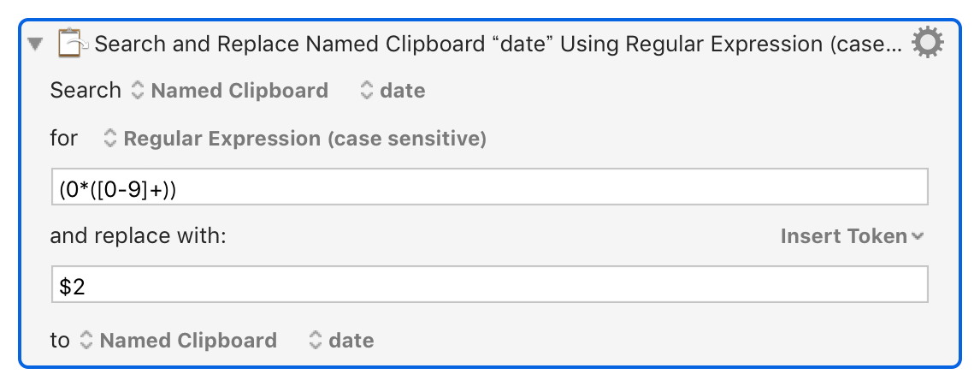Click the "Search" label text

86,91
